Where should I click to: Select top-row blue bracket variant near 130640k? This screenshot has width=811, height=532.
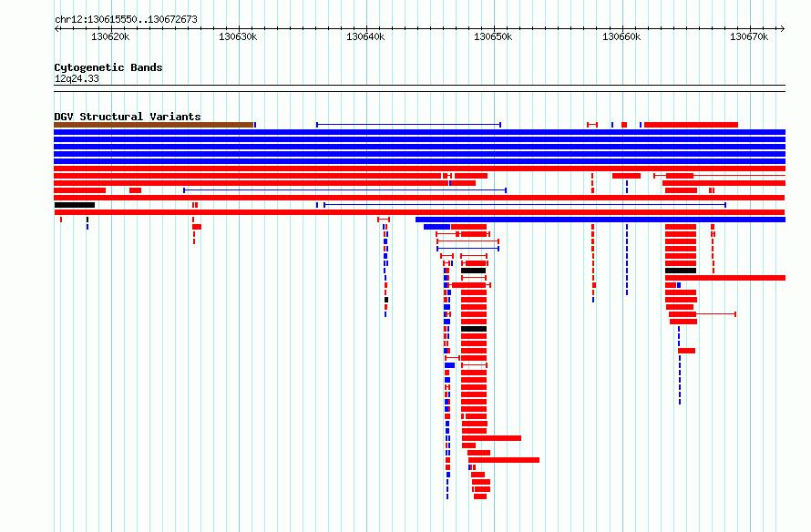click(x=408, y=125)
